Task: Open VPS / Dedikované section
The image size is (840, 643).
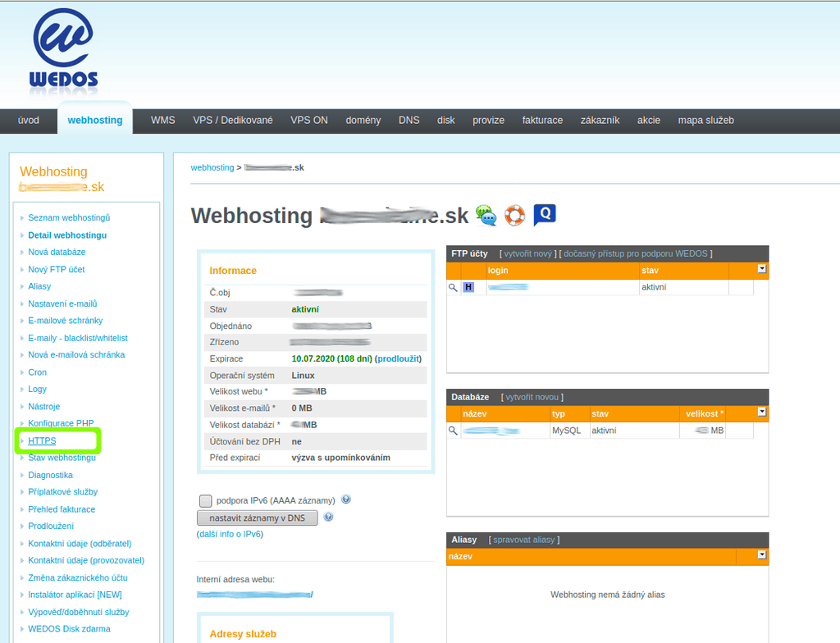Action: click(x=232, y=121)
